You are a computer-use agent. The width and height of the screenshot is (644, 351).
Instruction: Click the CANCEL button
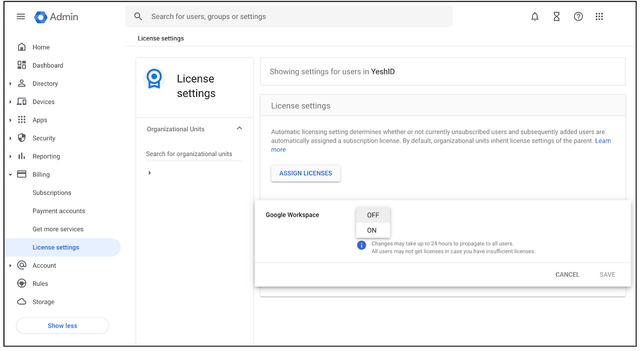tap(567, 274)
